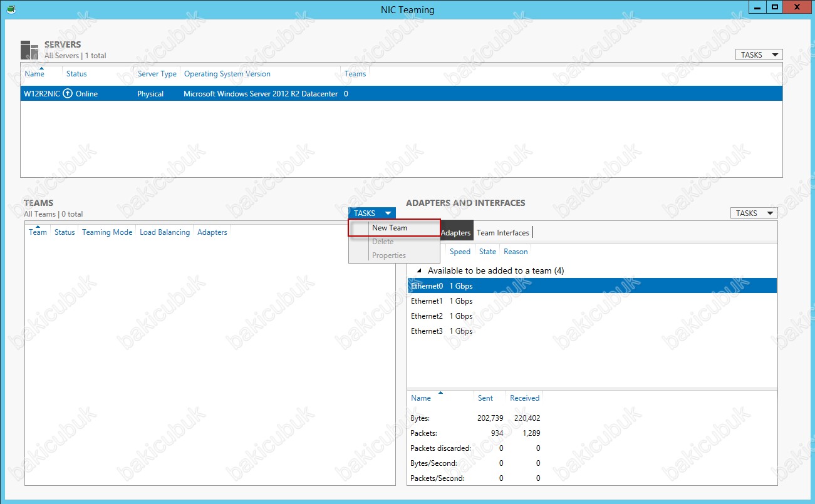The height and width of the screenshot is (504, 815).
Task: Sort servers by the Teams column
Action: pyautogui.click(x=355, y=74)
